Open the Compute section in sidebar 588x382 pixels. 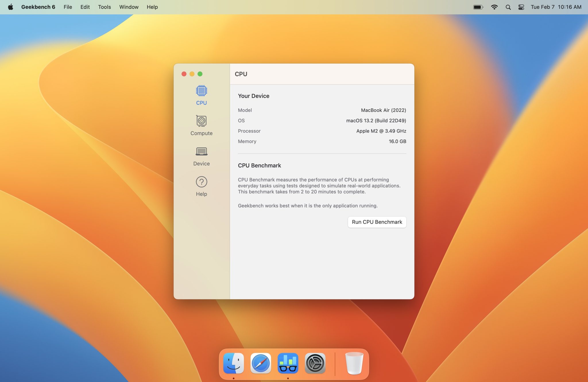pyautogui.click(x=201, y=125)
